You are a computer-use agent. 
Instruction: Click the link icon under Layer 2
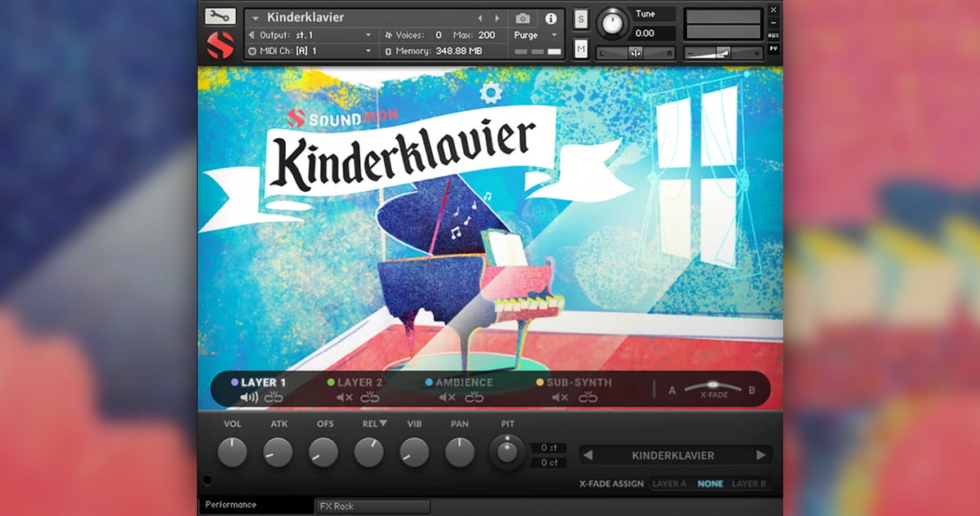[370, 398]
